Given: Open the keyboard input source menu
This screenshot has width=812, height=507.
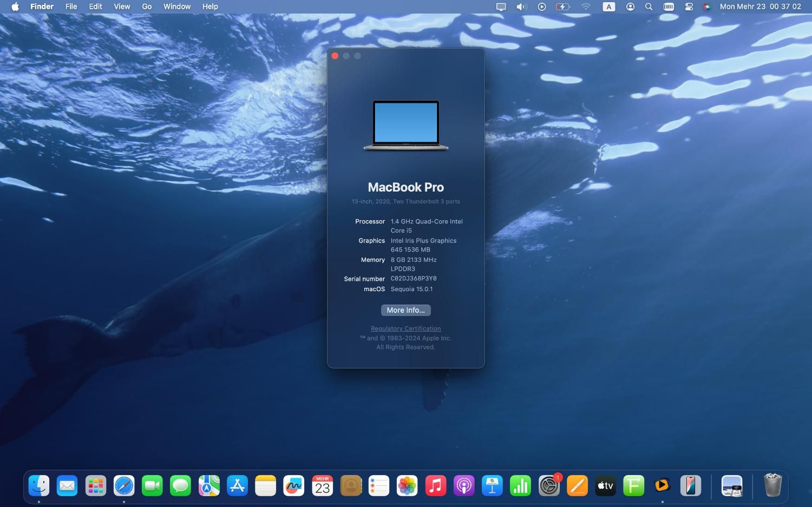Looking at the screenshot, I should point(609,6).
